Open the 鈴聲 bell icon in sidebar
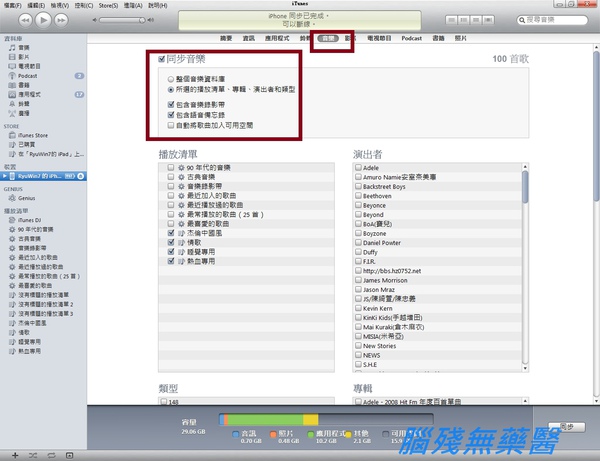 (x=12, y=104)
